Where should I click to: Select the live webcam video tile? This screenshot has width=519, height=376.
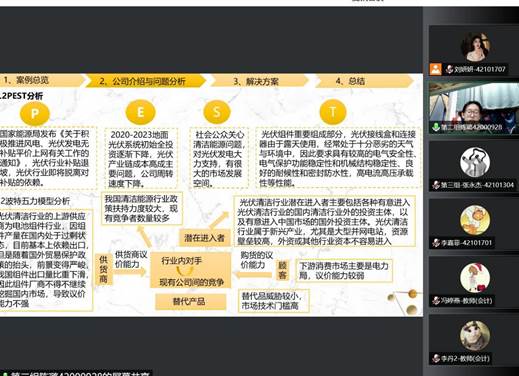[474, 108]
